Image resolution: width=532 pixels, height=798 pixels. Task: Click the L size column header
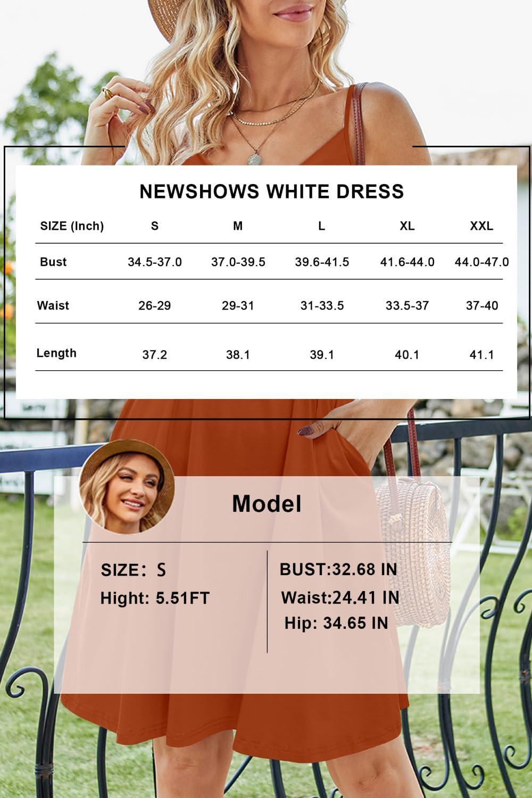tap(321, 226)
